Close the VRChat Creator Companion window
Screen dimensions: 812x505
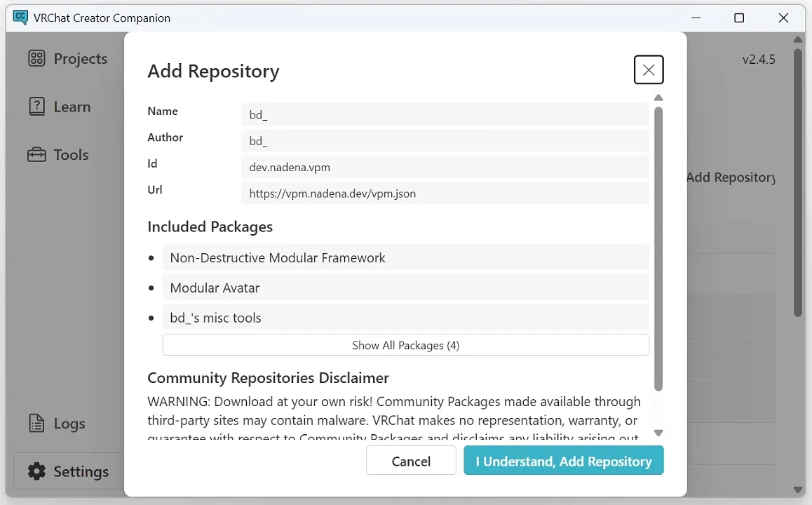pos(783,18)
